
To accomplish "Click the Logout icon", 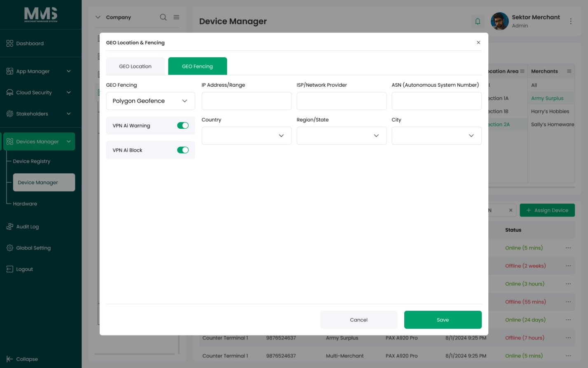I will point(10,269).
